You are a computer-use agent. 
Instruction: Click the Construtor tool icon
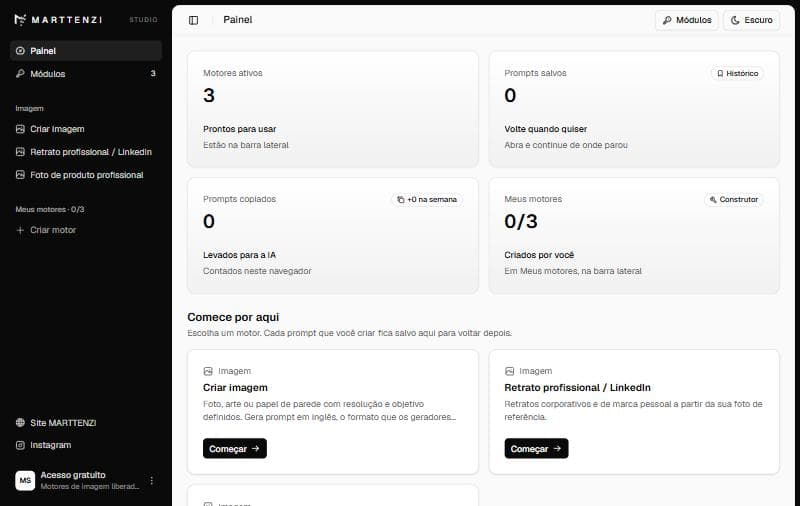click(x=713, y=199)
